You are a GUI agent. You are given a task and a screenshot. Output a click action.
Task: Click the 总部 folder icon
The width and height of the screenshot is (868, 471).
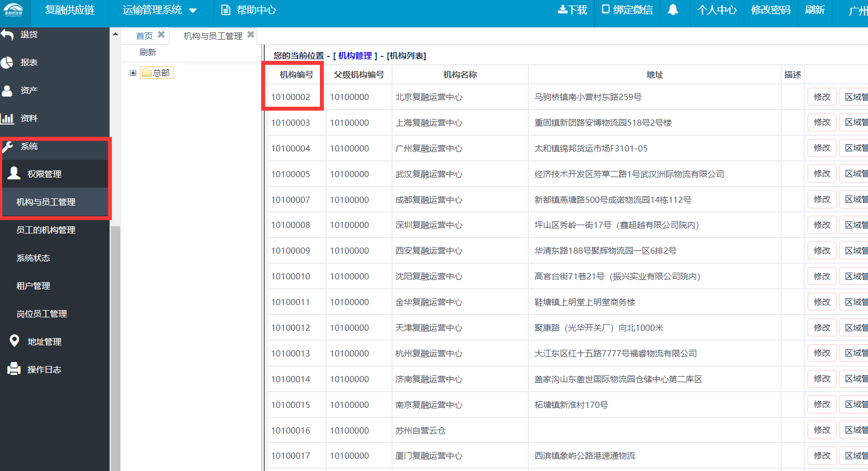click(147, 73)
